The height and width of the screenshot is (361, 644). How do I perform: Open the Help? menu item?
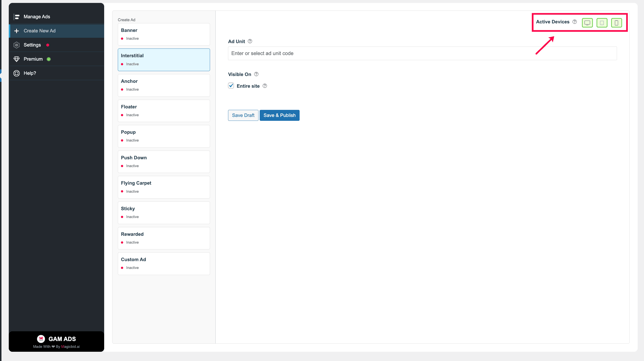click(56, 73)
